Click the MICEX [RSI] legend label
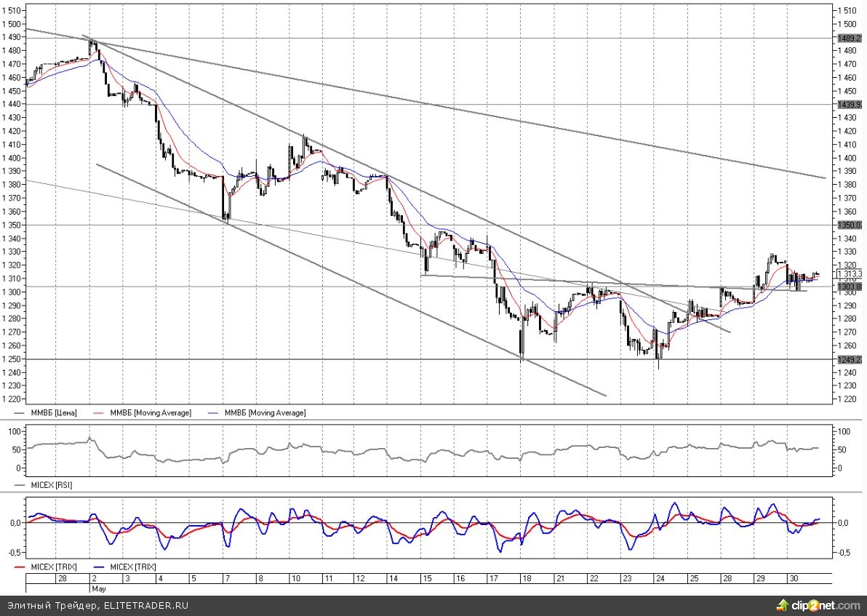The width and height of the screenshot is (867, 616). (x=51, y=484)
